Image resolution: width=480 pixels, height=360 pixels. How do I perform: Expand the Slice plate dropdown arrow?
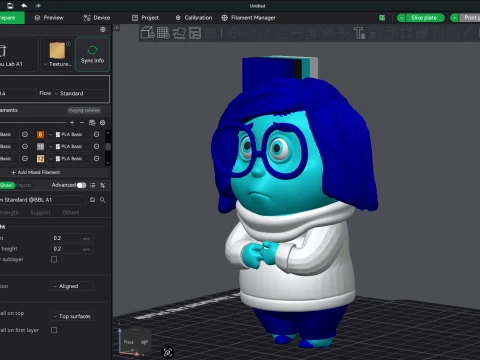point(401,18)
